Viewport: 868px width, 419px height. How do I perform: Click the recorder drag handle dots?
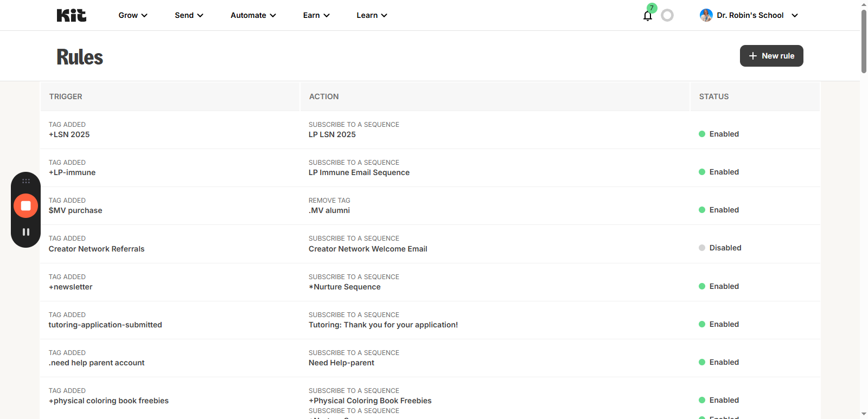[25, 181]
